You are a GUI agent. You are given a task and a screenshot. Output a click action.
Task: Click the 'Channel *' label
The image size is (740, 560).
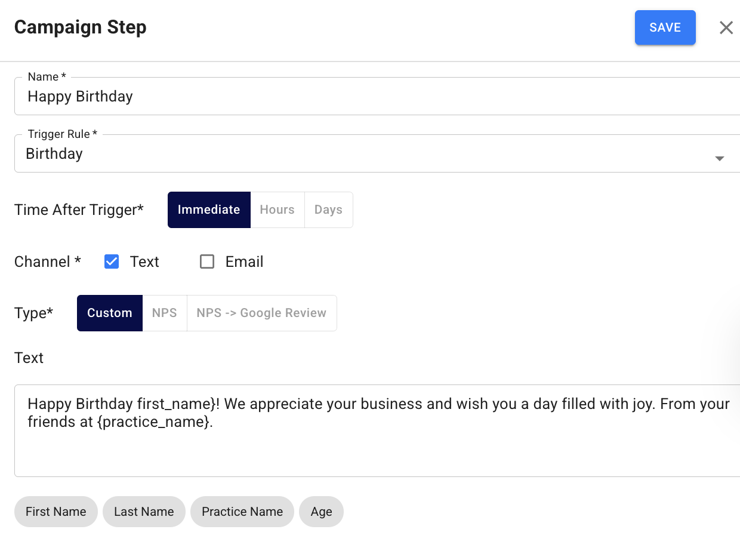click(x=48, y=261)
